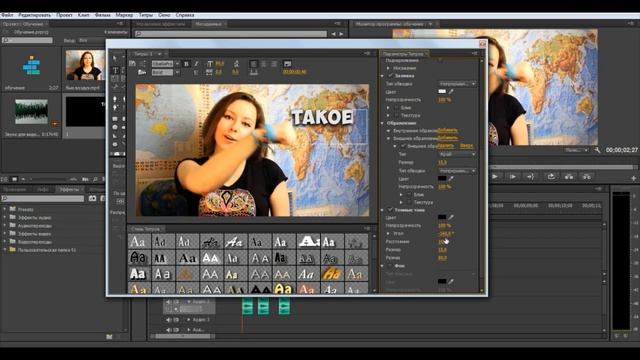Open the Title Properties panel menu
Image resolution: width=640 pixels, height=360 pixels.
click(x=474, y=53)
